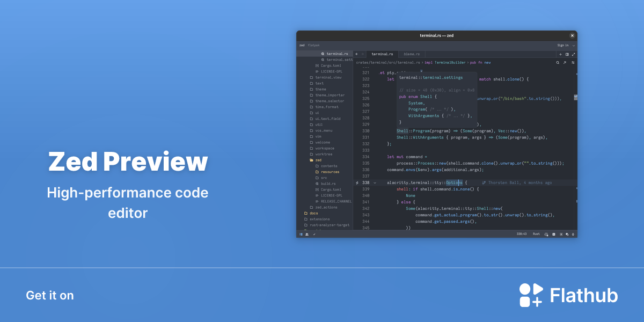Click the pub fn new breadcrumb
Viewport: 644px width, 322px height.
480,63
